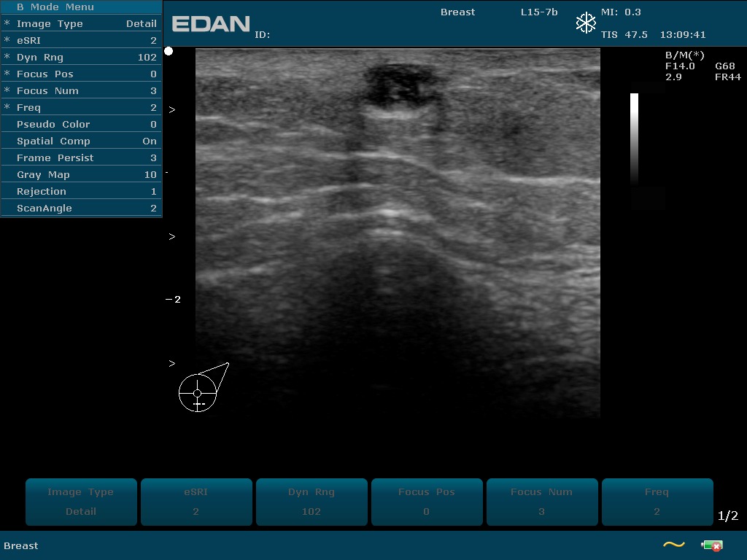Click the yellow wave signal icon
Screen dimensions: 747x560
pyautogui.click(x=673, y=545)
